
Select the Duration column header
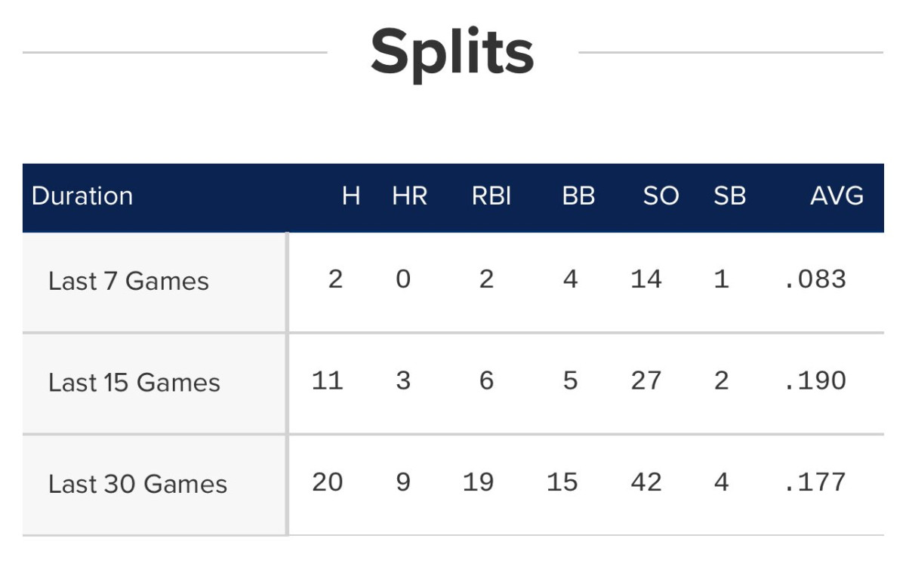[82, 196]
